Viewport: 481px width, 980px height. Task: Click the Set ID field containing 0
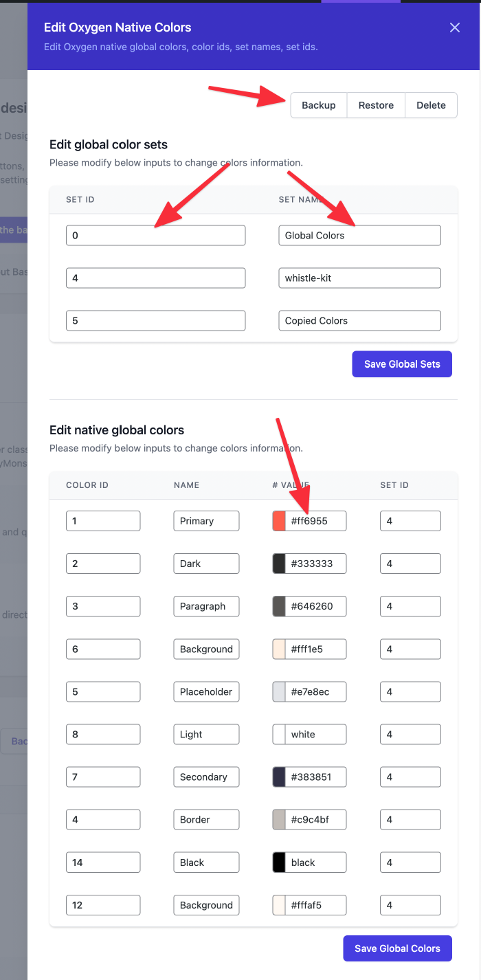[155, 235]
